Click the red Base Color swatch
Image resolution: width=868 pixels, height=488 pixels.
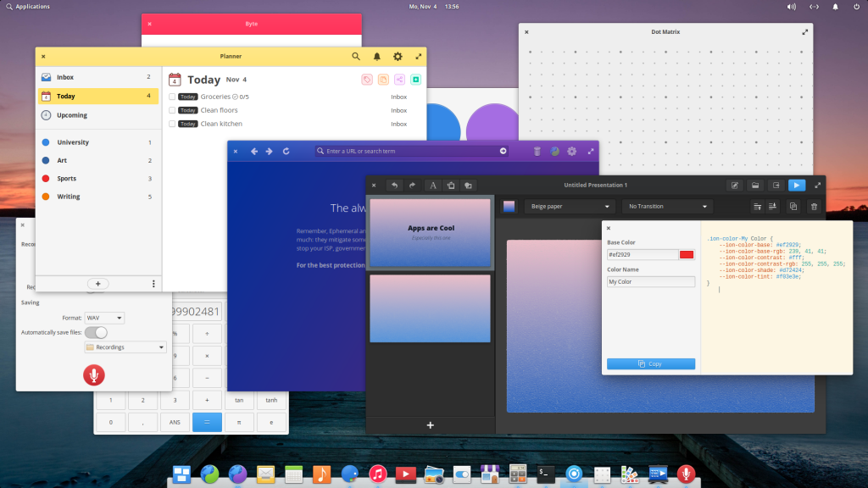point(687,254)
